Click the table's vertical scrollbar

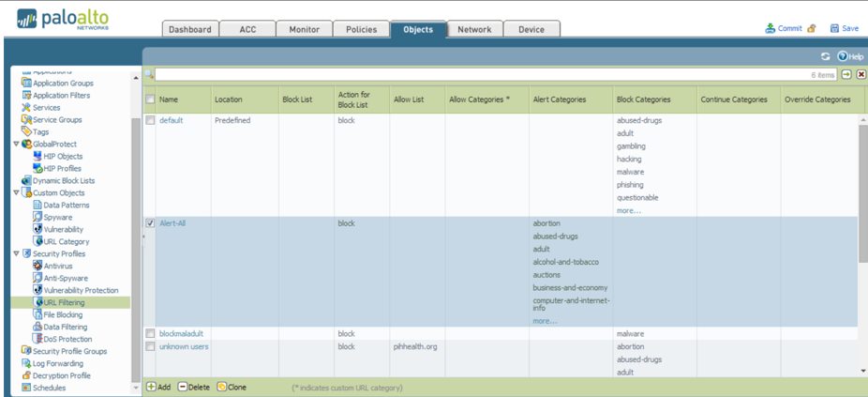tap(861, 188)
